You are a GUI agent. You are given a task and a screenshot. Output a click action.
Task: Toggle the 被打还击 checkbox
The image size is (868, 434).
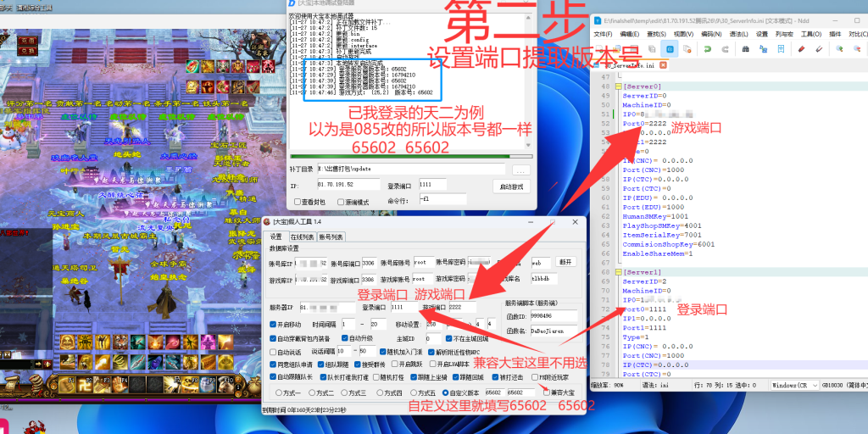(494, 377)
